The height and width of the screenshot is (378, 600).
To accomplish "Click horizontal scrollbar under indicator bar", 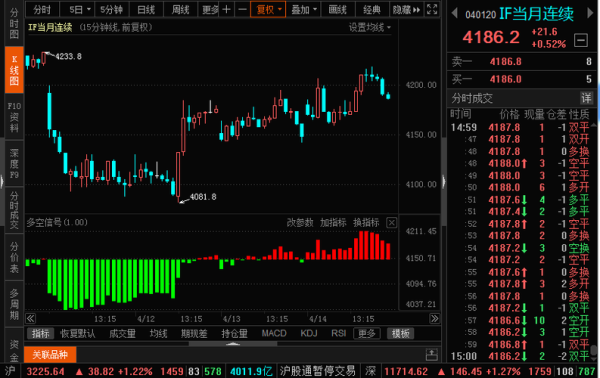I will tap(233, 344).
